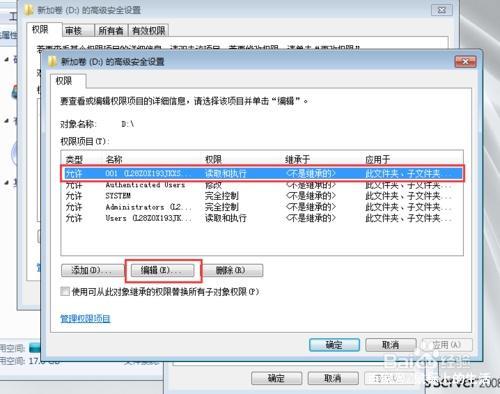The width and height of the screenshot is (500, 394).
Task: Select the Administrators permission row
Action: click(x=262, y=207)
